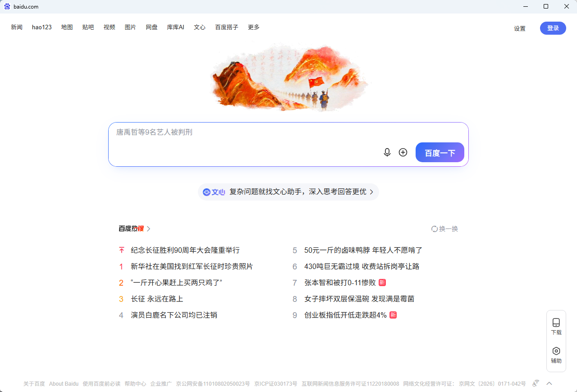Image resolution: width=577 pixels, height=392 pixels.
Task: Open the 设置 settings menu
Action: pos(520,28)
